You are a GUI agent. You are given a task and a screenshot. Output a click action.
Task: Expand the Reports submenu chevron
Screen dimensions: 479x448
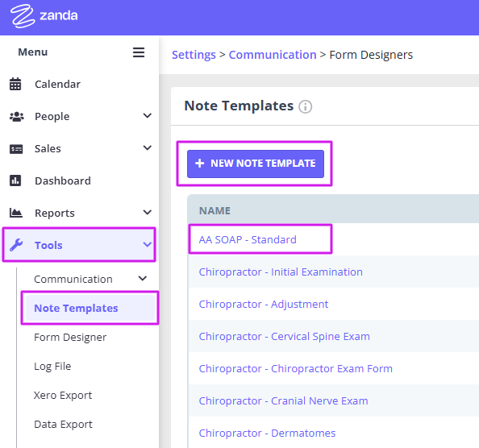148,213
